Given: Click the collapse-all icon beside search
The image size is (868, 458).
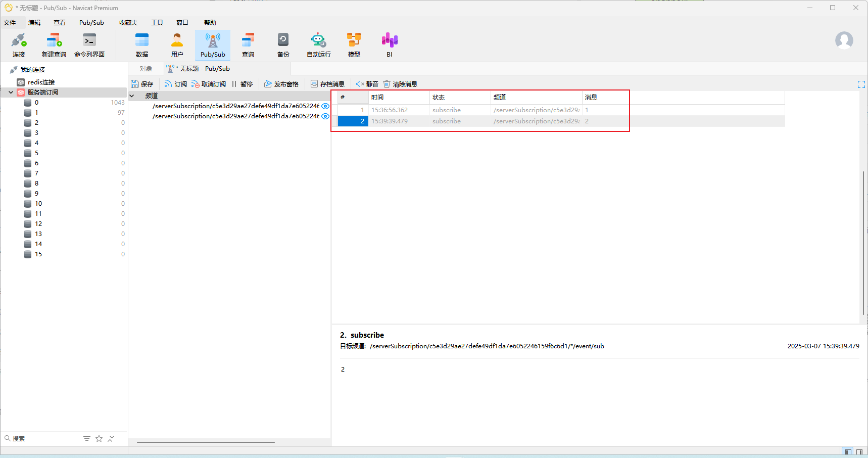Looking at the screenshot, I should coord(111,438).
